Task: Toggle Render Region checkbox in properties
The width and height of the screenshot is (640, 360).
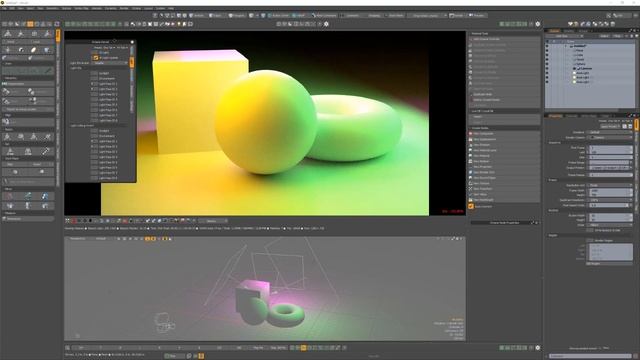Action: point(589,240)
